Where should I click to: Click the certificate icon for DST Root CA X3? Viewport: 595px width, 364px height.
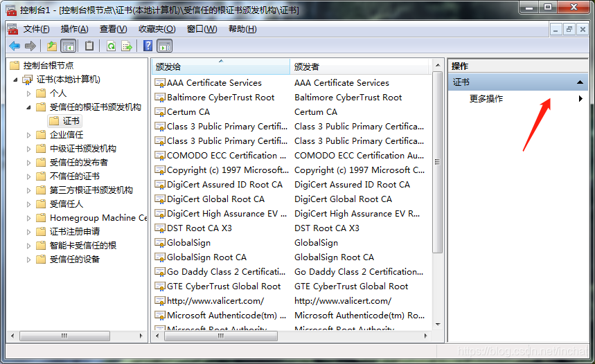pos(160,228)
